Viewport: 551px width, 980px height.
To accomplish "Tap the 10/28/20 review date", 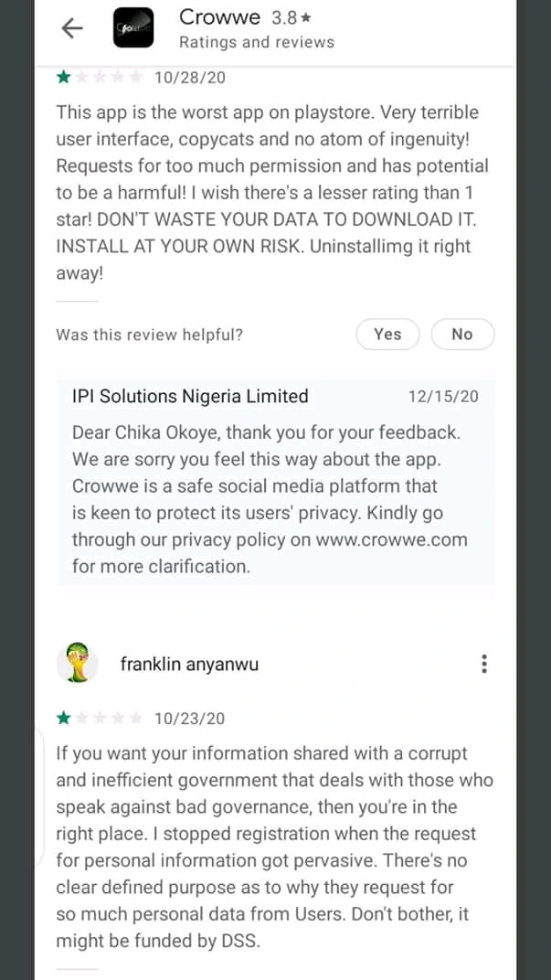I will (189, 78).
